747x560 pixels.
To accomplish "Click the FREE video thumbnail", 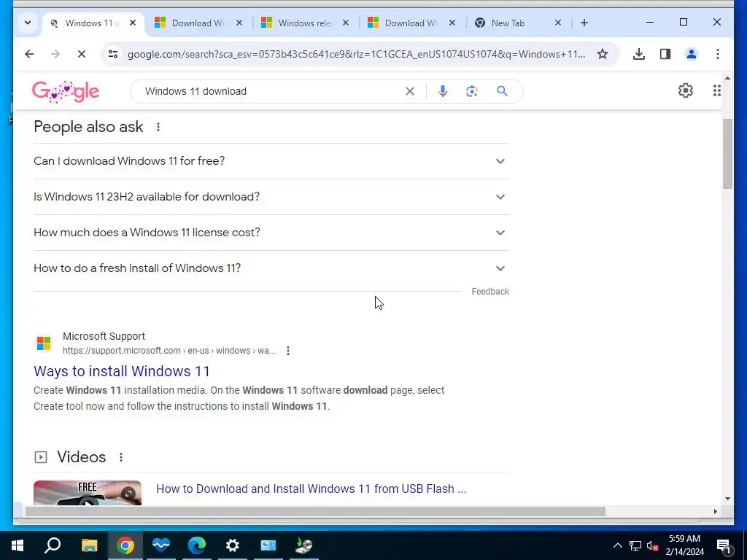I will 88,493.
